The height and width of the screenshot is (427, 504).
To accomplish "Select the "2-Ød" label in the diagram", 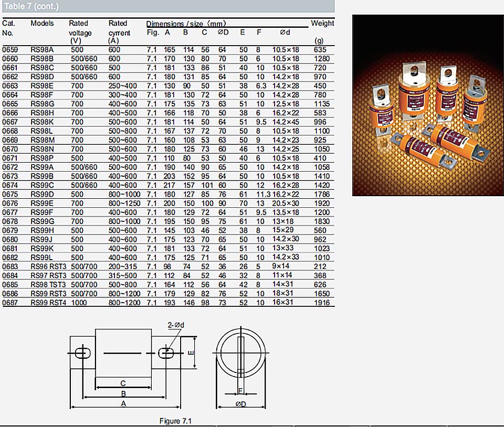I will click(x=176, y=325).
